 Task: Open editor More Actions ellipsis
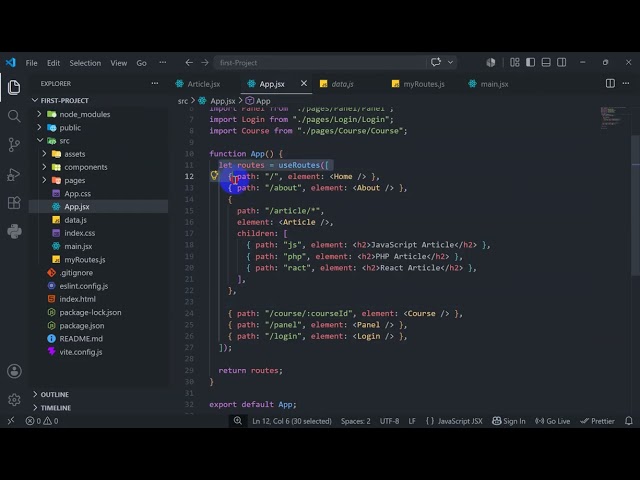click(626, 83)
